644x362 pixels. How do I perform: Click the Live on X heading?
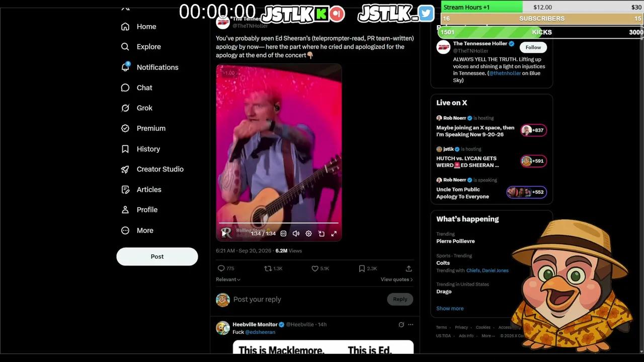452,103
